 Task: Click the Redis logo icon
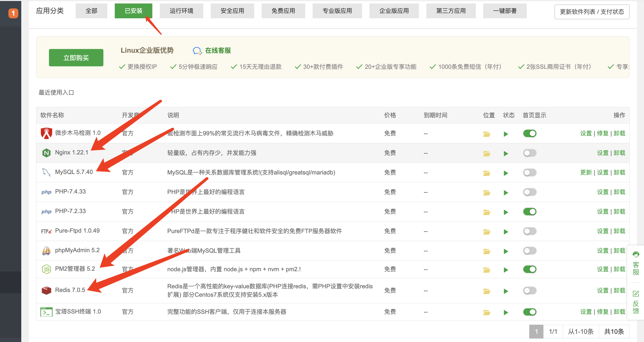pyautogui.click(x=46, y=290)
